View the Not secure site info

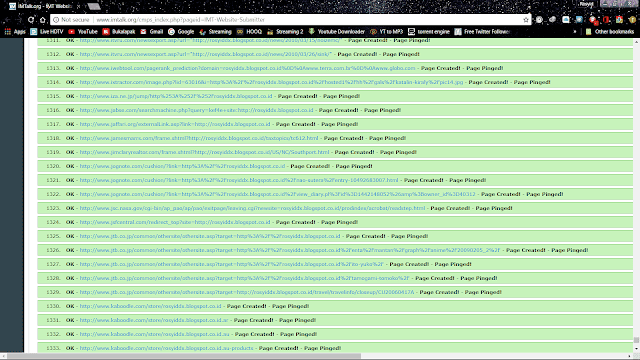[71, 20]
